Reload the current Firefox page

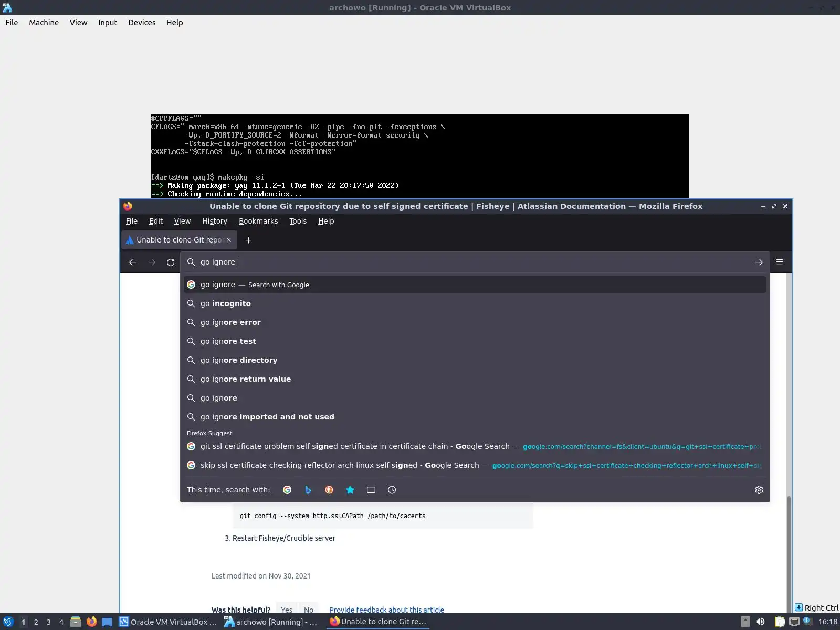click(x=171, y=262)
